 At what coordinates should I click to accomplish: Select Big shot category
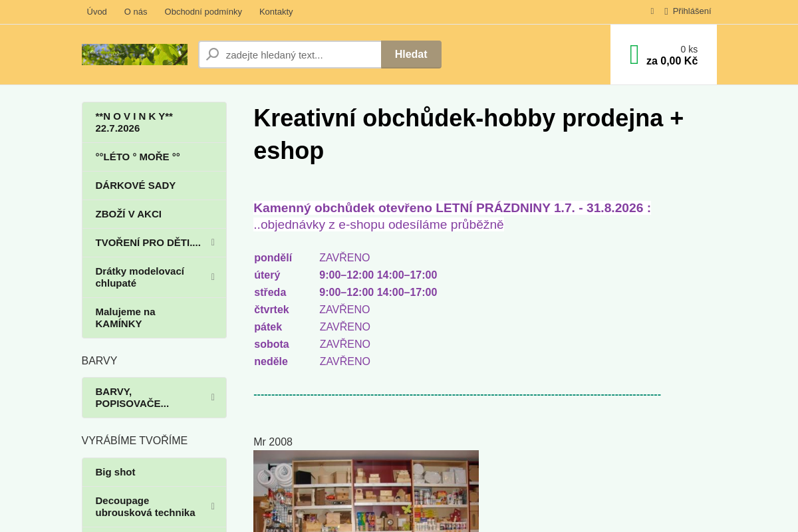click(x=154, y=472)
